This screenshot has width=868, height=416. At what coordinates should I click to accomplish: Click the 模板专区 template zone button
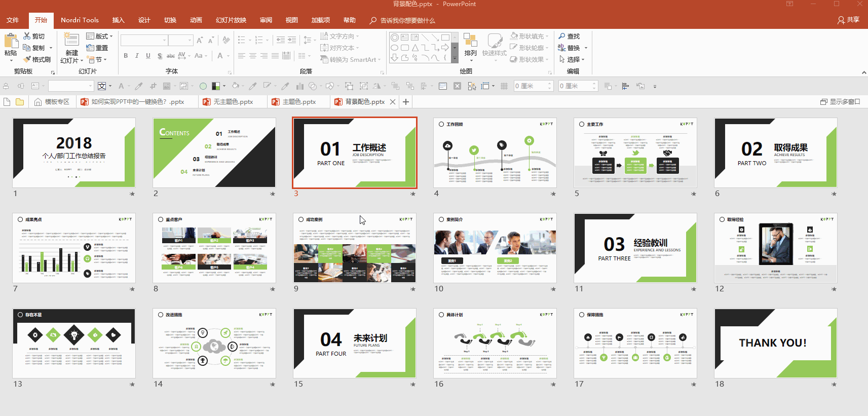tap(52, 102)
